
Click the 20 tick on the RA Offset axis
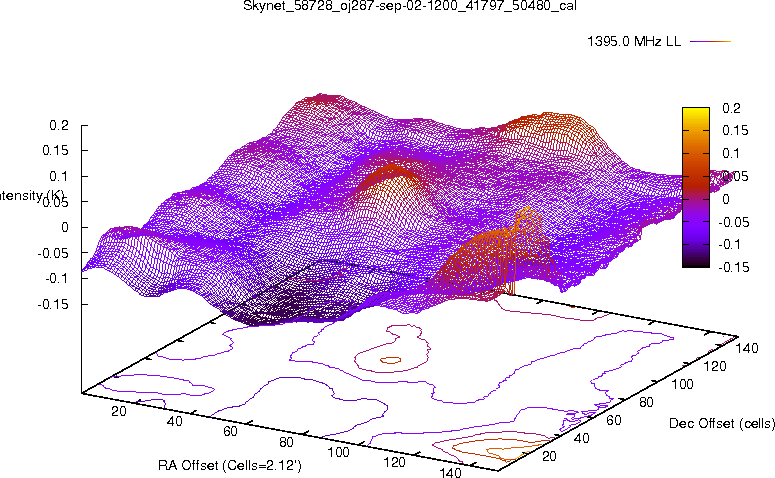119,411
